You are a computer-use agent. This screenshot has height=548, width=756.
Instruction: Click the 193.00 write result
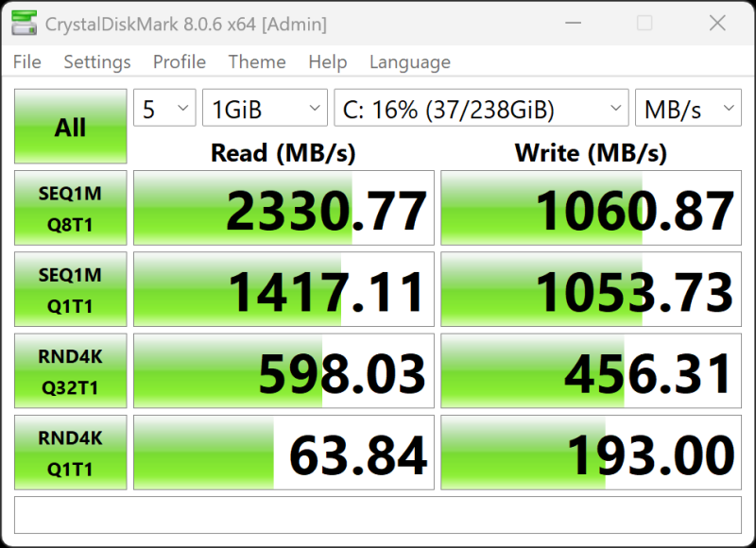click(592, 452)
